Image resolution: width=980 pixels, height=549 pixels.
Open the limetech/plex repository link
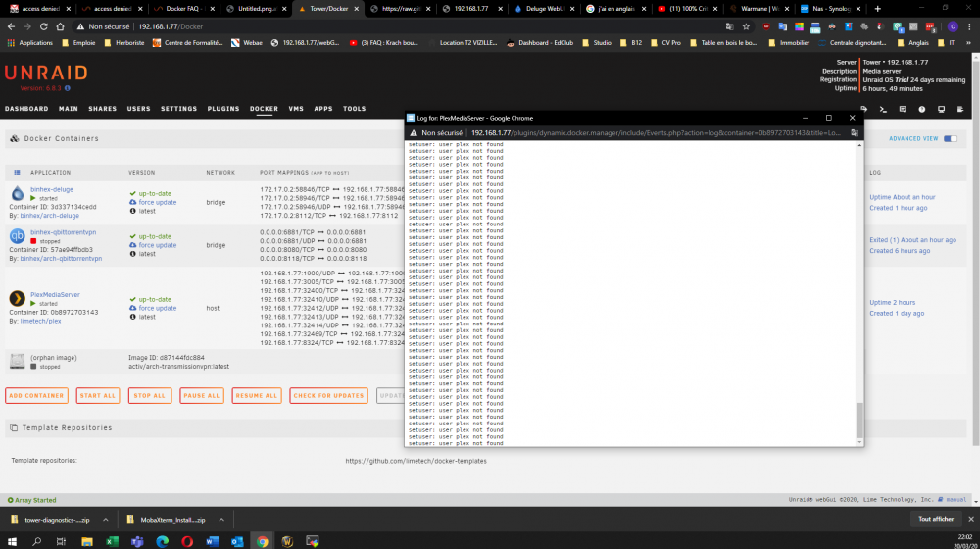pyautogui.click(x=40, y=321)
